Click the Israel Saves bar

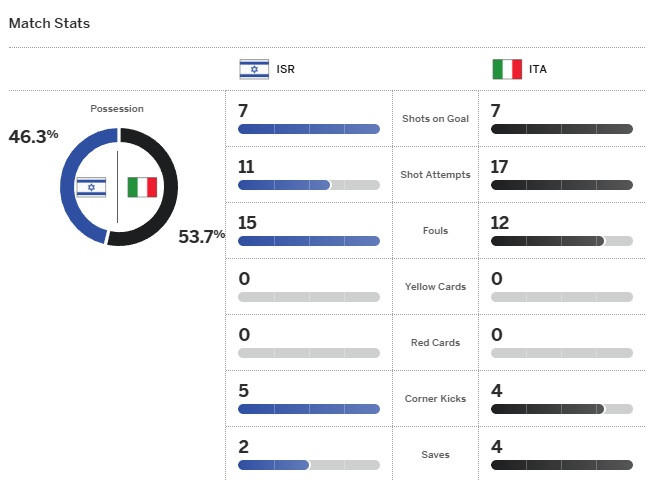309,465
